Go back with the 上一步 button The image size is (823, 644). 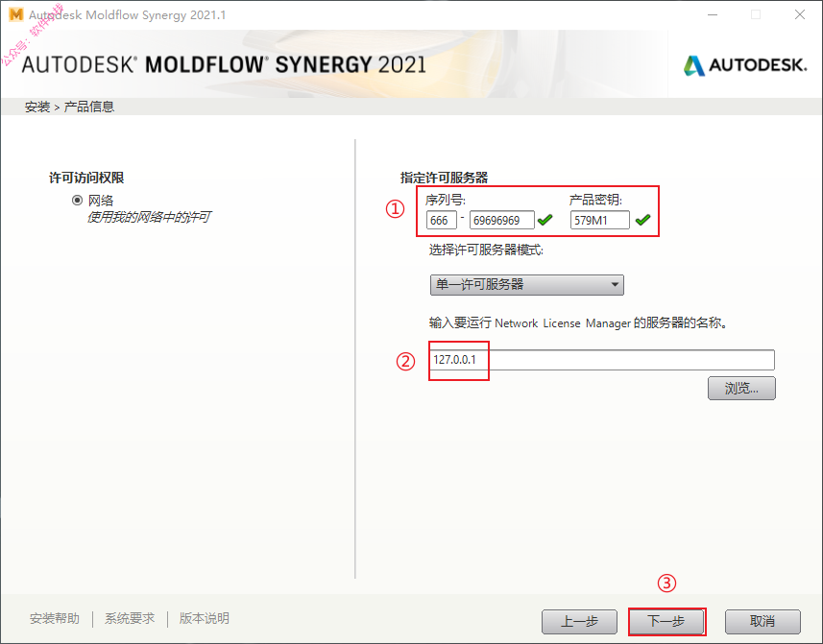tap(579, 622)
